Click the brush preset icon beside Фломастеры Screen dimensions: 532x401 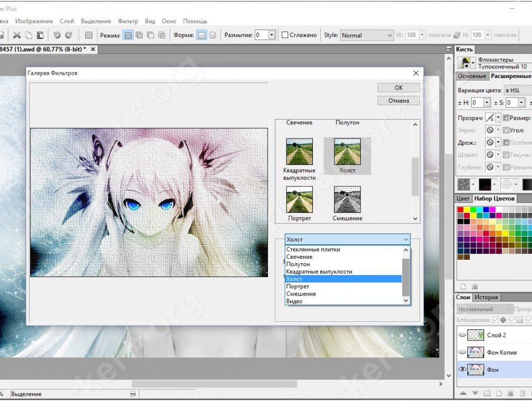point(464,63)
